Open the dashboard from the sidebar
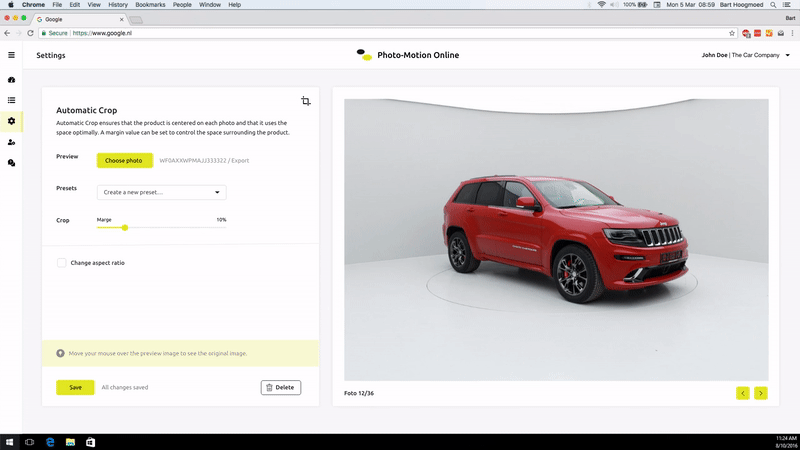800x450 pixels. point(11,80)
